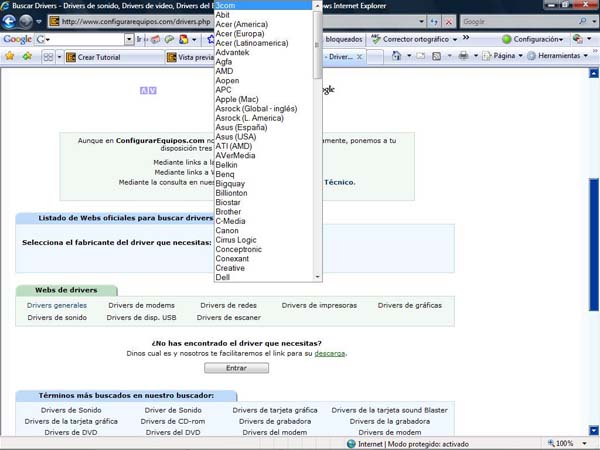Open the tab list dropdown arrow
Image resolution: width=600 pixels, height=450 pixels.
(59, 57)
